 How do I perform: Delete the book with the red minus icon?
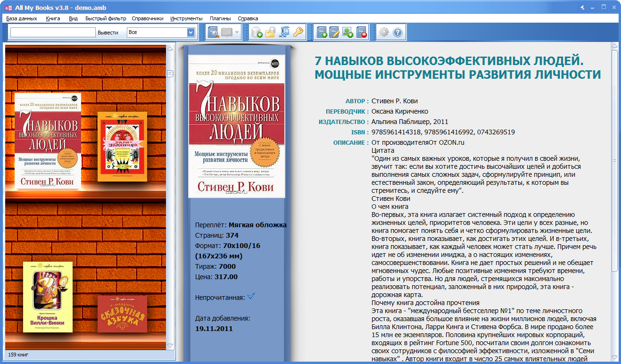coord(362,33)
